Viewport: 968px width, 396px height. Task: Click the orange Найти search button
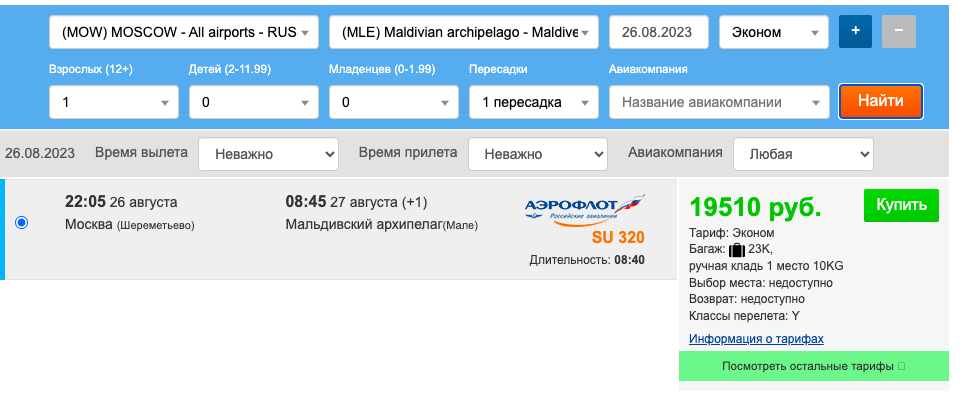881,101
